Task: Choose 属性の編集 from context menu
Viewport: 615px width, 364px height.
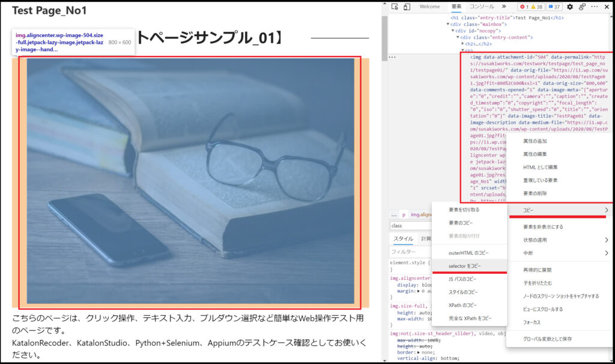Action: [535, 154]
